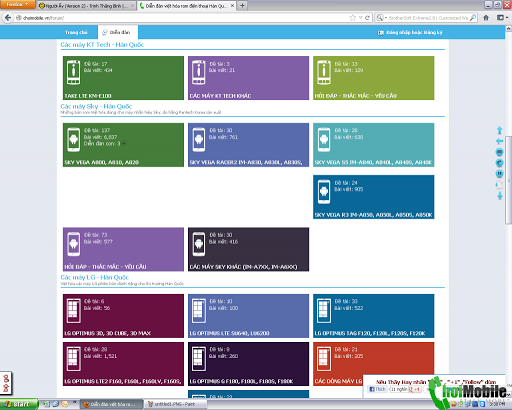Open LG OPTIMUS LTE2 F160 forum

[x=123, y=364]
